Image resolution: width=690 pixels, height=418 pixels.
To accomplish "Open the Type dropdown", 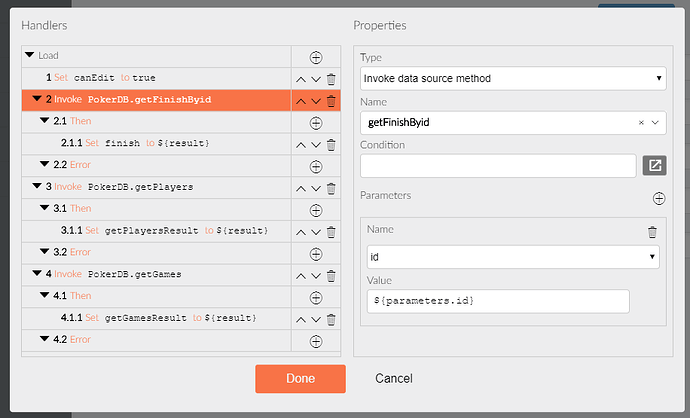I will coord(511,78).
